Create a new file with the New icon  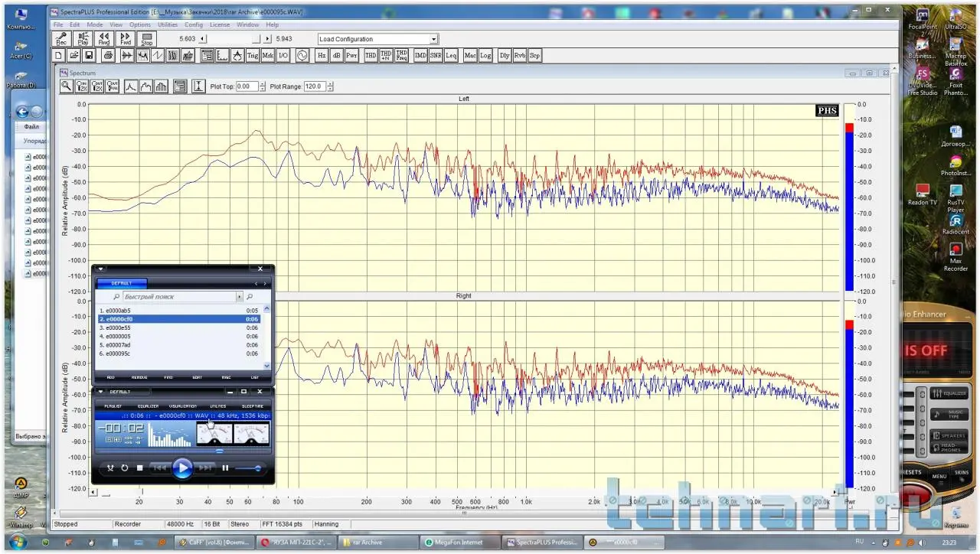click(x=59, y=56)
